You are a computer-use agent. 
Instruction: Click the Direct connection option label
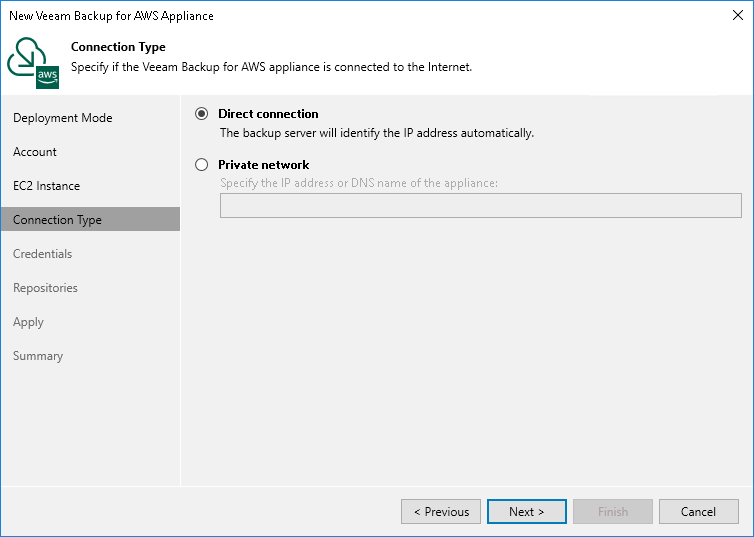(268, 114)
